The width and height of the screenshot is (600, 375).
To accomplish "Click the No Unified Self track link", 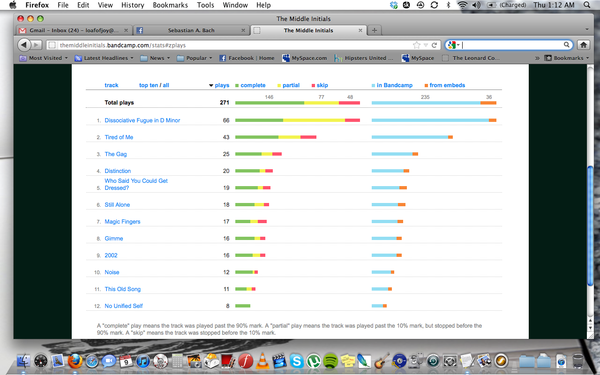I will pyautogui.click(x=124, y=306).
